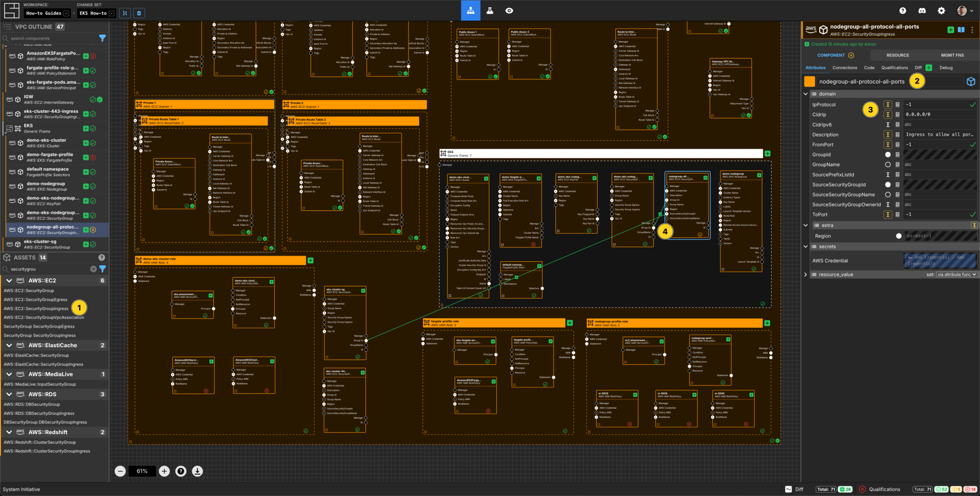Collapse the AWS::EC2 asset category

pos(9,281)
